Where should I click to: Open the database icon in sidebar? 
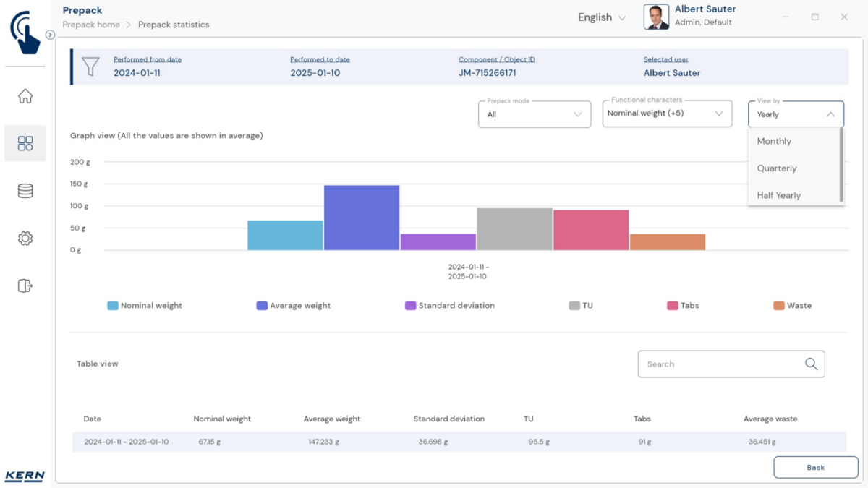(x=25, y=191)
